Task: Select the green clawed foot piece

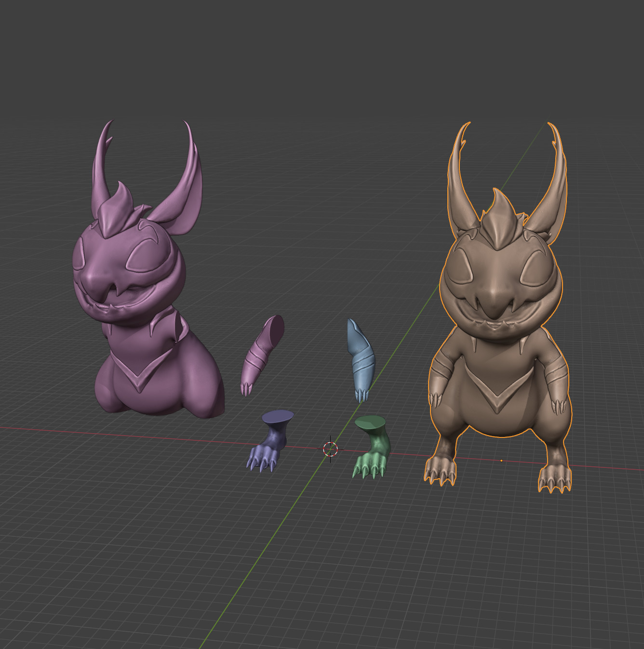Action: pos(370,446)
